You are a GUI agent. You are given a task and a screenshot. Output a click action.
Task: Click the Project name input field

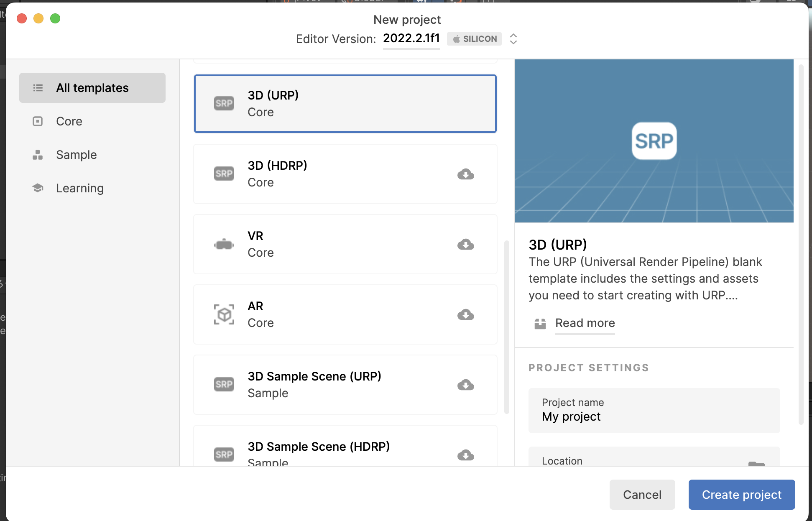coord(654,411)
